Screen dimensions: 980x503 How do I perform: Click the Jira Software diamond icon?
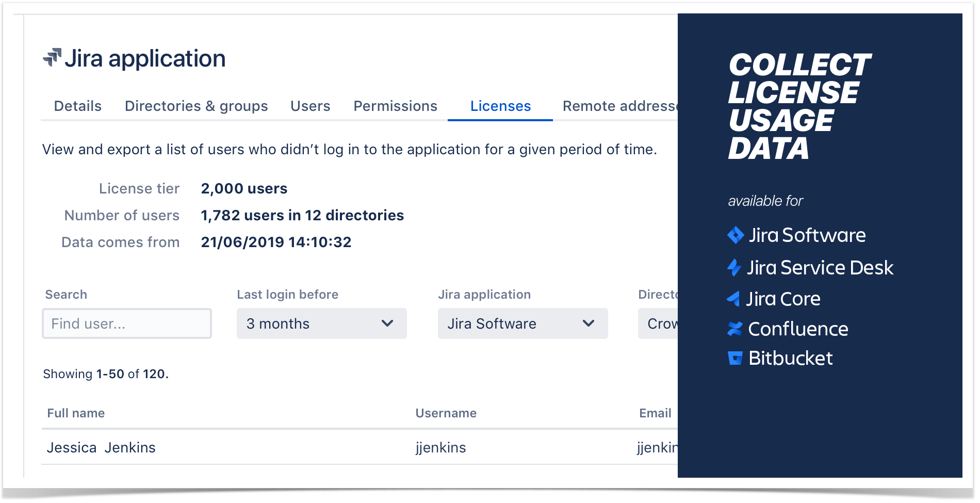pos(736,235)
